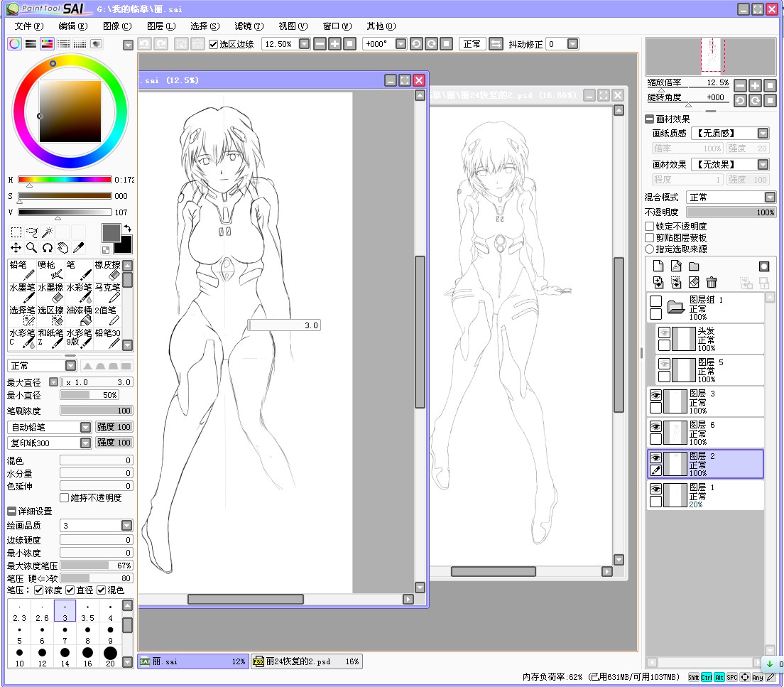Viewport: 784px width, 687px height.
Task: Switch to 丽24恢复的2.psd document tab
Action: (306, 661)
